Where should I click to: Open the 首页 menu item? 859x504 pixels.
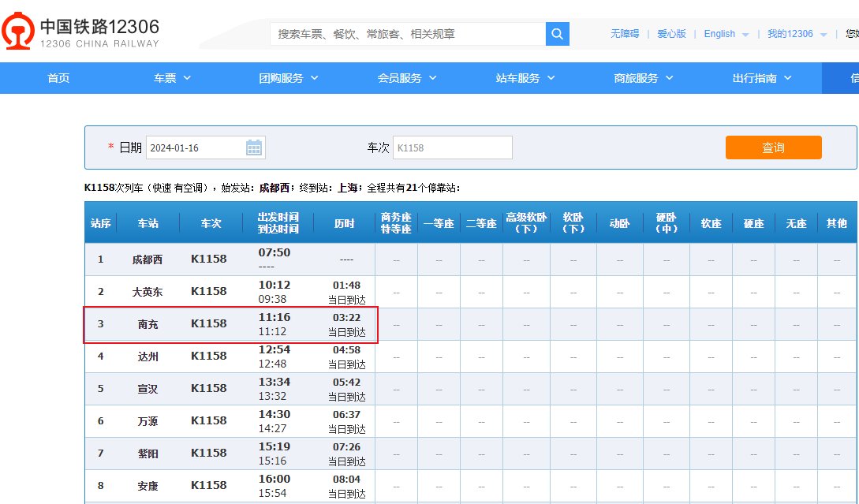[58, 78]
